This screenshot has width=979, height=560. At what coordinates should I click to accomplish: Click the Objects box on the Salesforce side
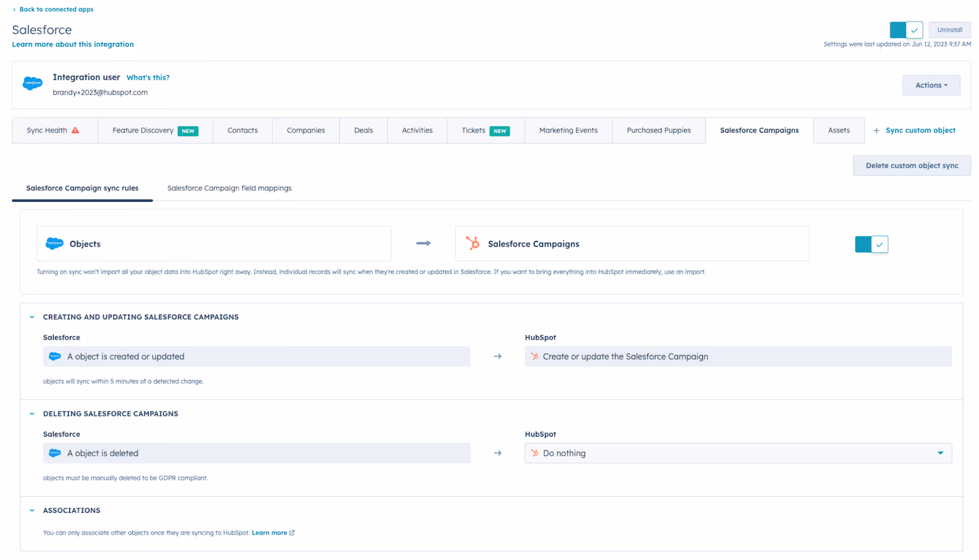(x=214, y=243)
